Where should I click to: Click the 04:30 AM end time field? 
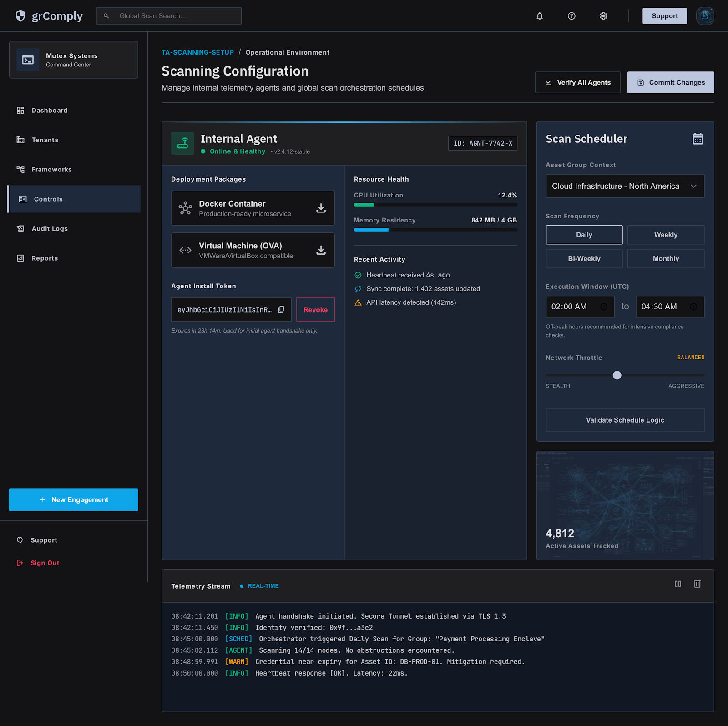670,307
